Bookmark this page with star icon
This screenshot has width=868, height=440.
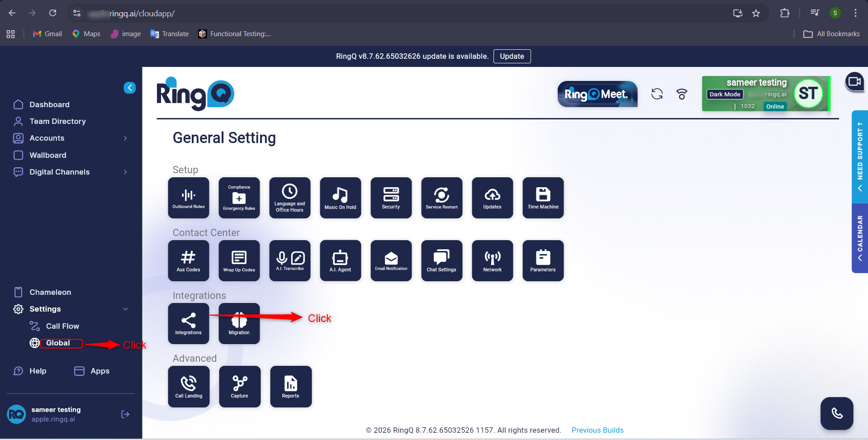(x=756, y=14)
